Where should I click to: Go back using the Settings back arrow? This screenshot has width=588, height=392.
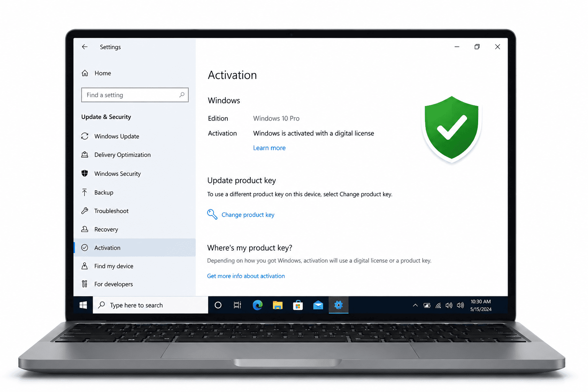[85, 47]
